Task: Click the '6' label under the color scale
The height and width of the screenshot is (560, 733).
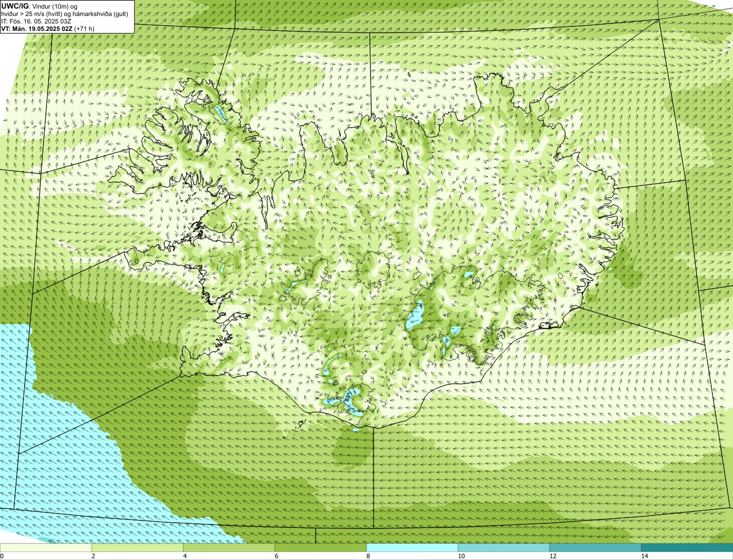Action: [x=276, y=556]
